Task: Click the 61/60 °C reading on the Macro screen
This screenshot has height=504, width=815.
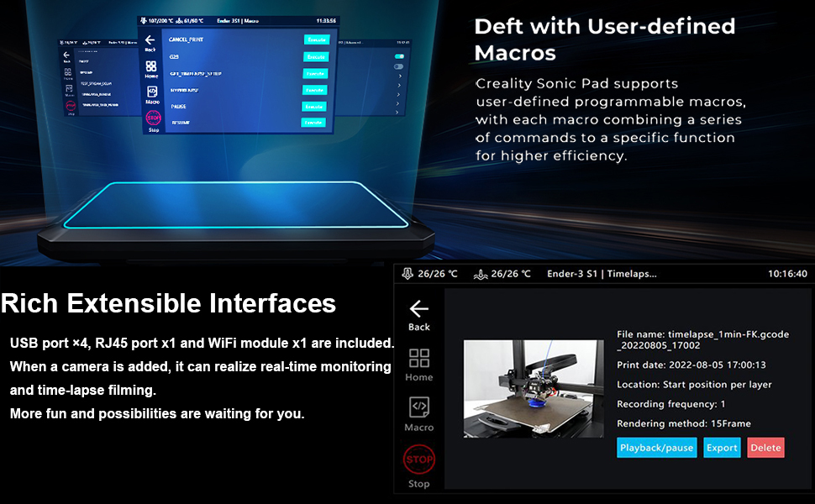Action: [x=193, y=21]
